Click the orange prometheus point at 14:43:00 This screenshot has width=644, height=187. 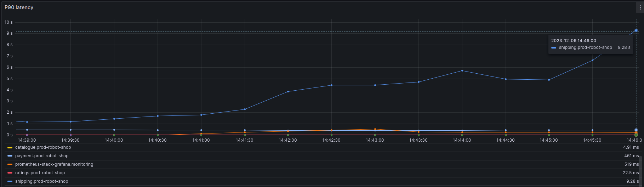[375, 129]
